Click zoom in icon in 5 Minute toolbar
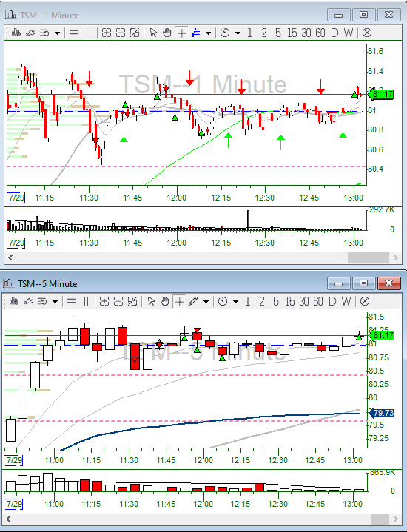407x532 pixels. pos(104,301)
